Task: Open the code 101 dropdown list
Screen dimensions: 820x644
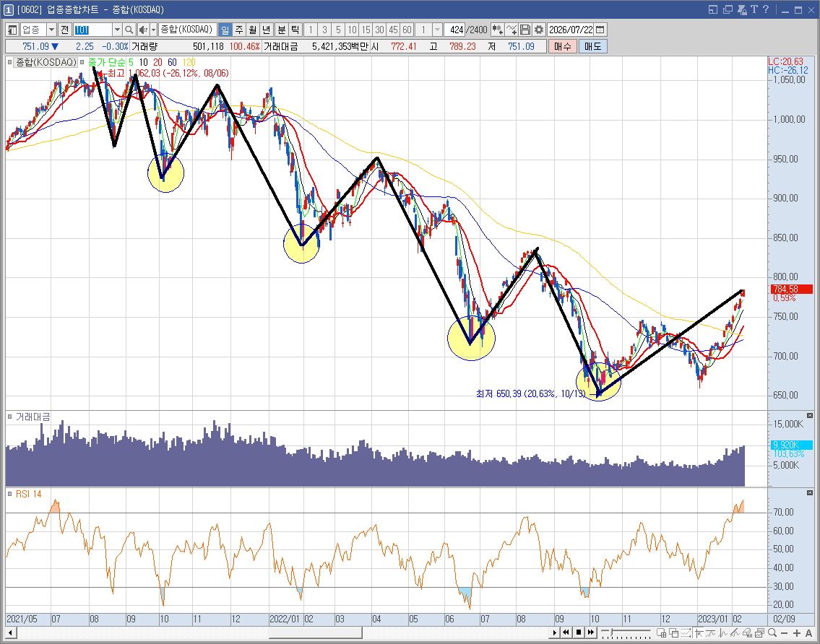Action: click(117, 30)
